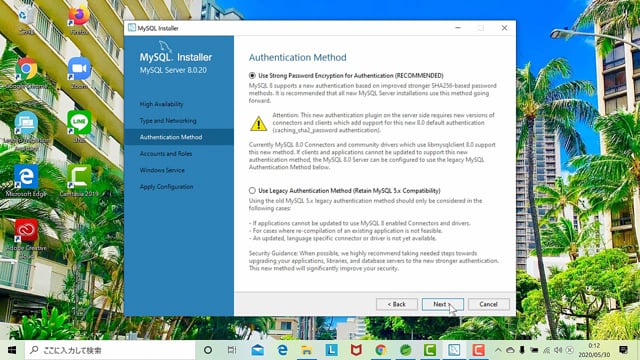Open the Camtasia 2019 desktop shortcut
This screenshot has height=360, width=640.
tap(79, 180)
